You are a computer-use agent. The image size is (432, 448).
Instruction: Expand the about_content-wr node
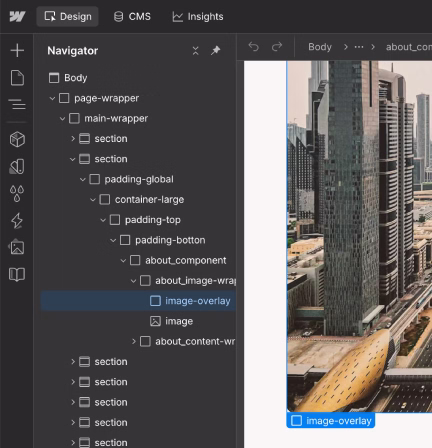pos(133,341)
